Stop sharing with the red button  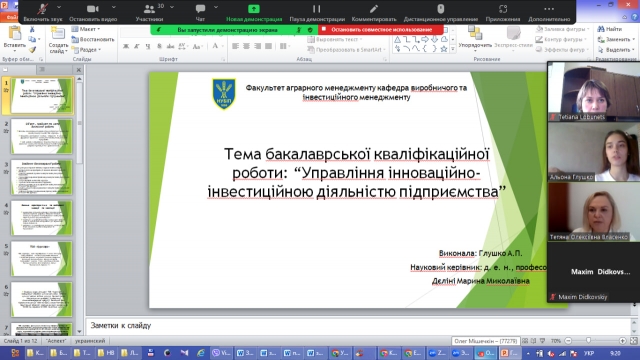[x=381, y=29]
